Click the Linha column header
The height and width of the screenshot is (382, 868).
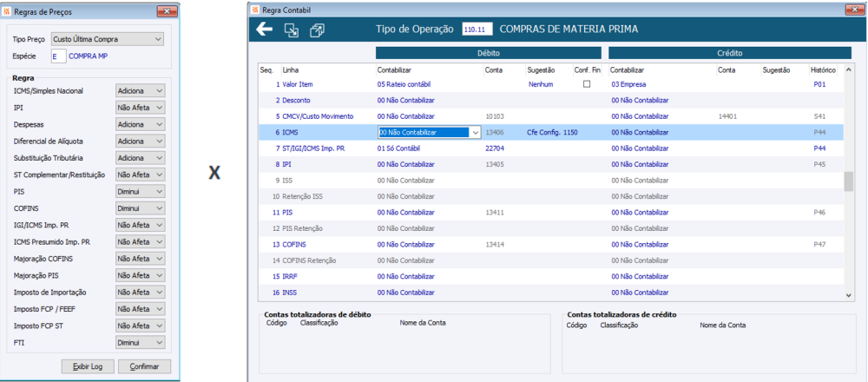pos(290,70)
